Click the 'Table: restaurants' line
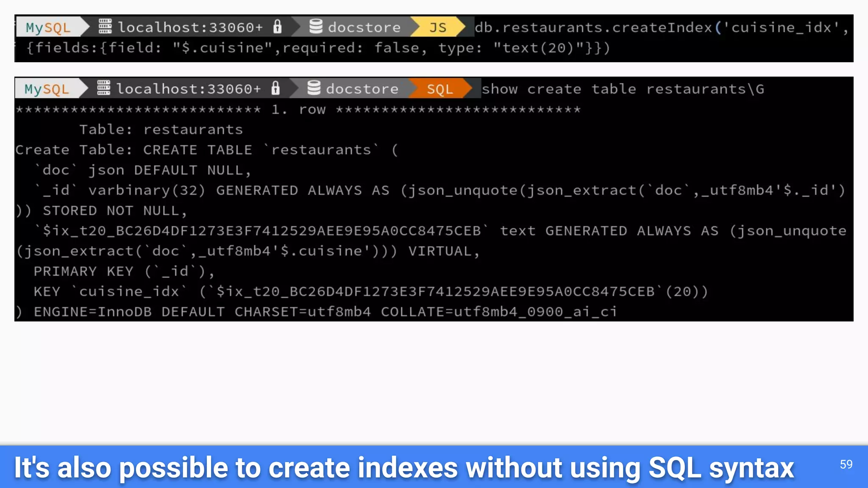 161,130
